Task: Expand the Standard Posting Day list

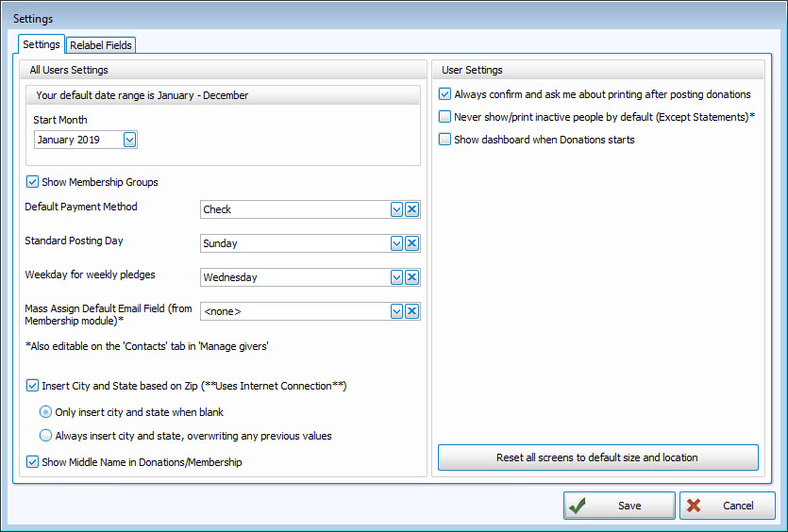Action: point(397,243)
